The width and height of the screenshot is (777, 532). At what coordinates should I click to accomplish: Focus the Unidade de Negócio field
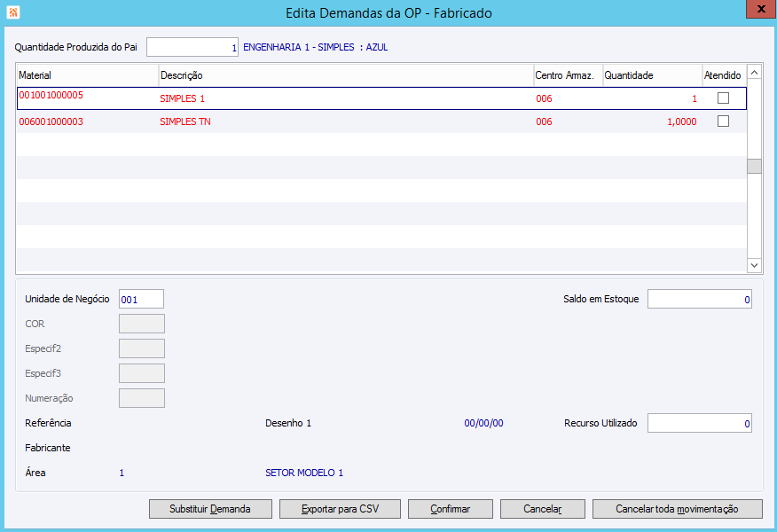141,299
